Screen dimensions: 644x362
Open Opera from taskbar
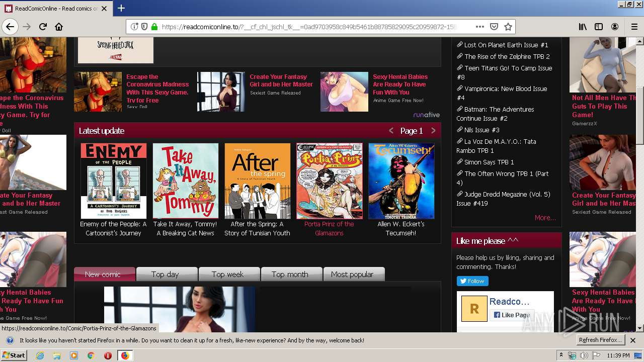point(108,355)
